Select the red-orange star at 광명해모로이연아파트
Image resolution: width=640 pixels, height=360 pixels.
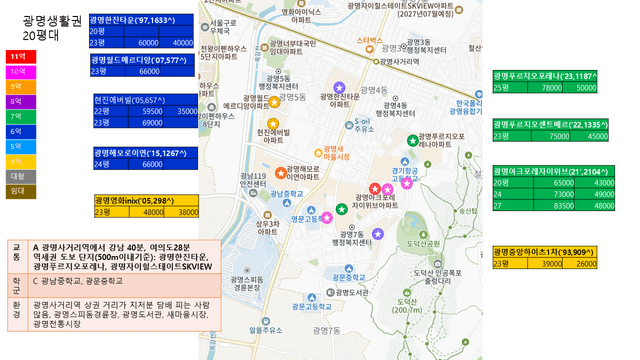pos(280,173)
